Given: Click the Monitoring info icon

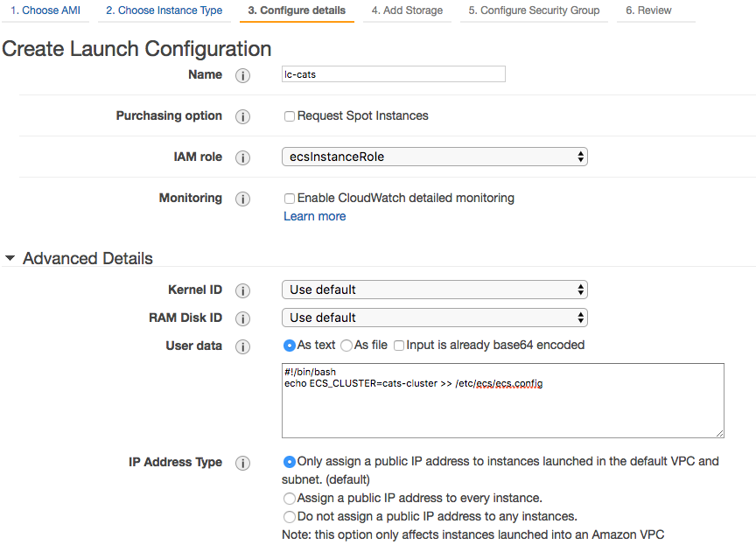Looking at the screenshot, I should point(243,199).
